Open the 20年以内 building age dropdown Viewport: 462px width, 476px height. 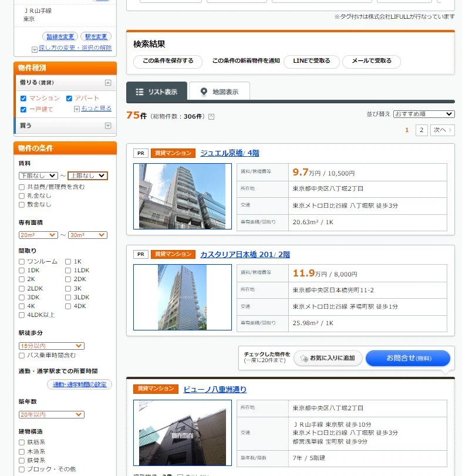pos(52,414)
